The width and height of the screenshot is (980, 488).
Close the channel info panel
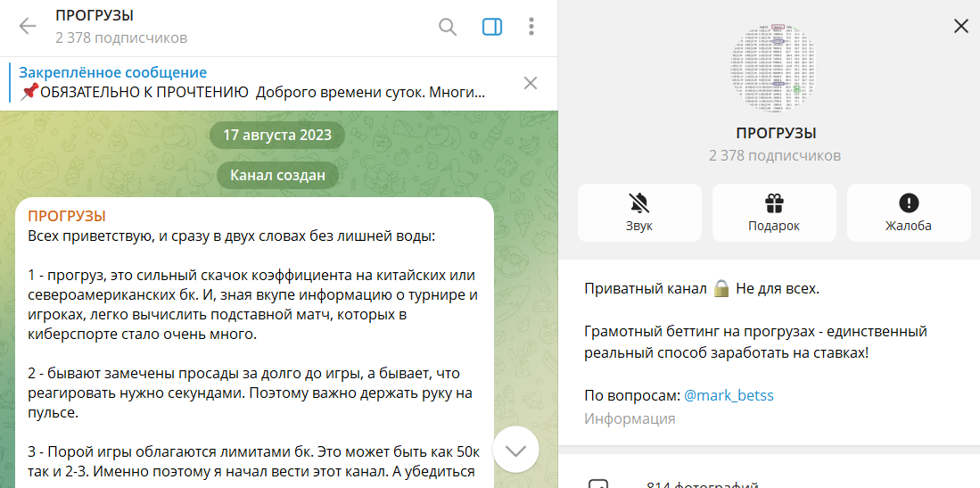point(960,27)
